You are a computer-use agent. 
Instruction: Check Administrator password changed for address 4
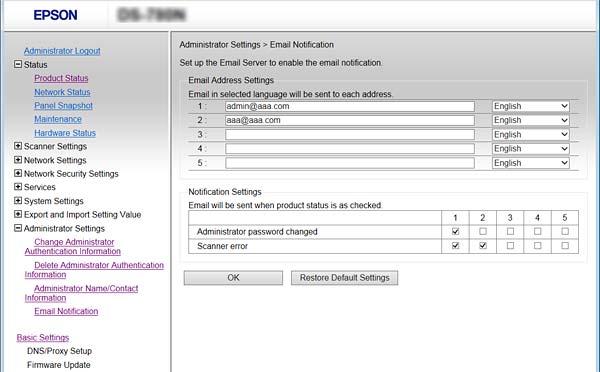click(x=538, y=232)
